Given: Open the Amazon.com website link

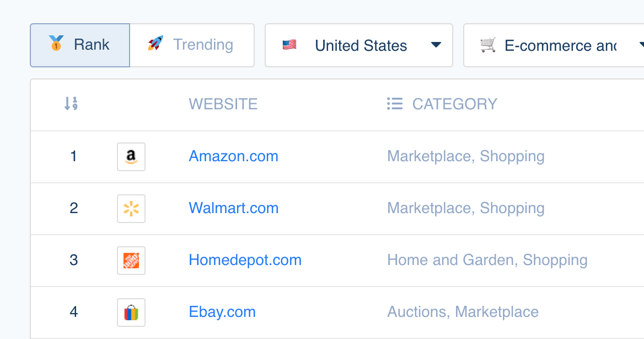Looking at the screenshot, I should (233, 156).
